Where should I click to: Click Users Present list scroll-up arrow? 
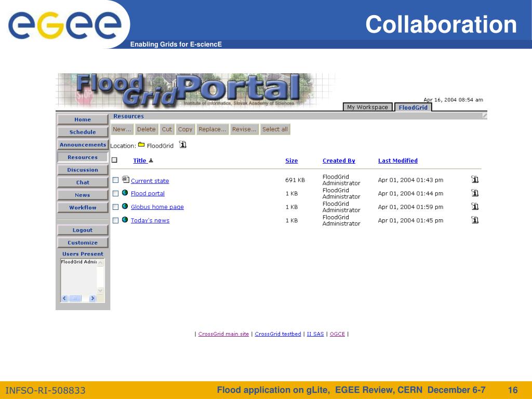100,263
